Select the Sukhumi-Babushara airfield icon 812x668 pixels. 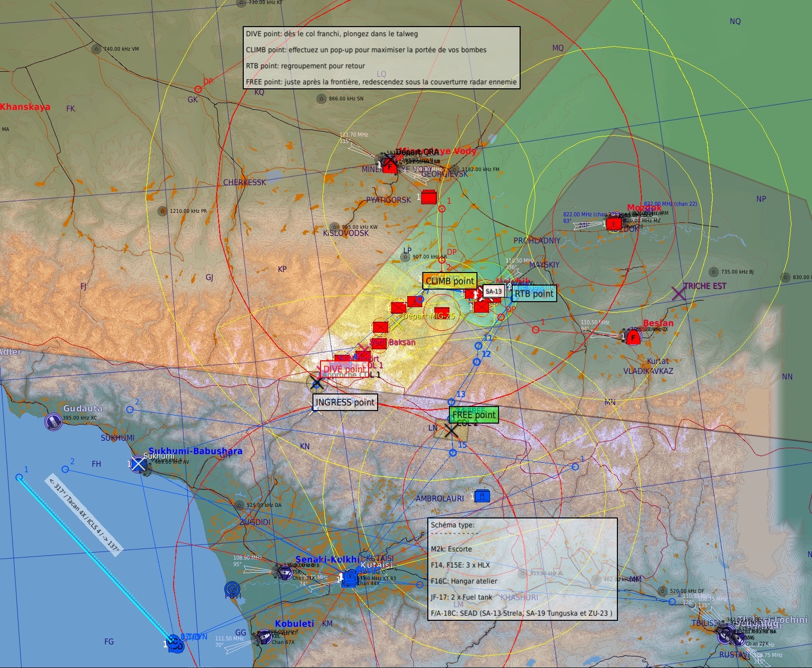point(138,464)
